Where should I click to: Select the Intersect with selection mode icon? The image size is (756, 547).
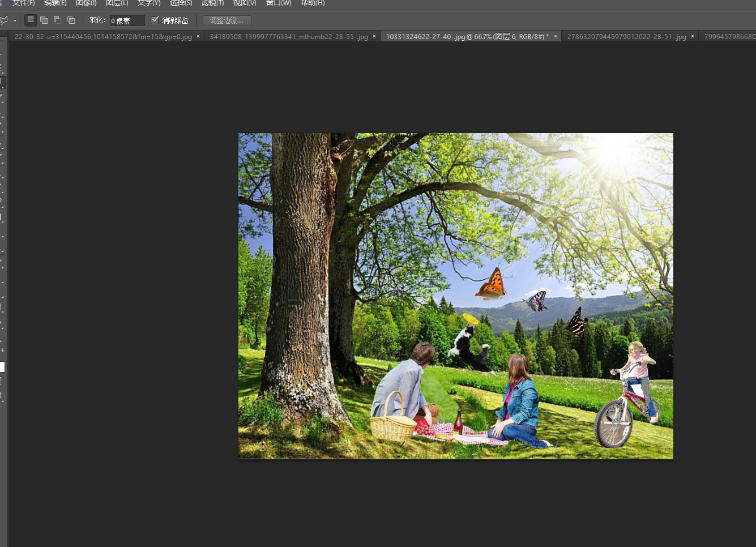(x=71, y=20)
